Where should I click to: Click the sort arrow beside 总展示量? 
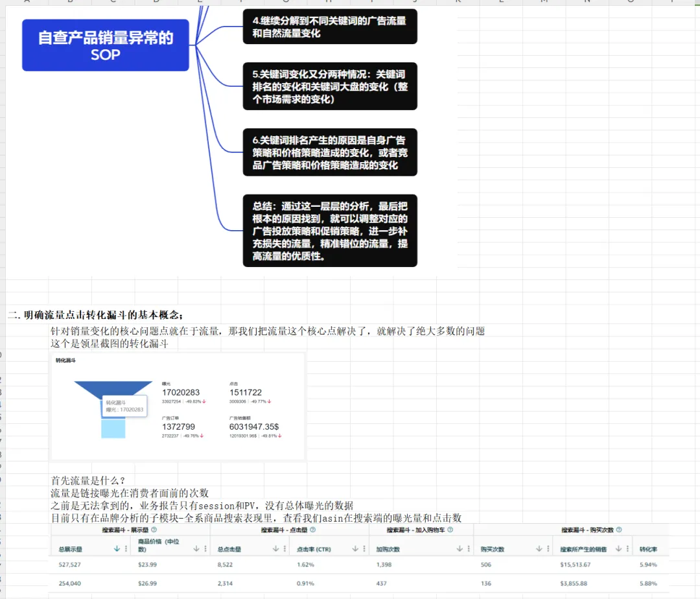pyautogui.click(x=117, y=548)
